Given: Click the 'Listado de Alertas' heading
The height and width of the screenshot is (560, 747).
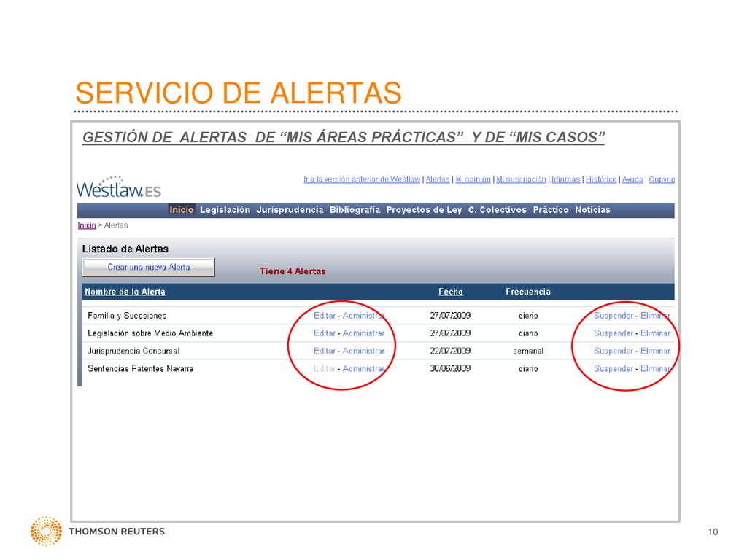Looking at the screenshot, I should pyautogui.click(x=125, y=249).
